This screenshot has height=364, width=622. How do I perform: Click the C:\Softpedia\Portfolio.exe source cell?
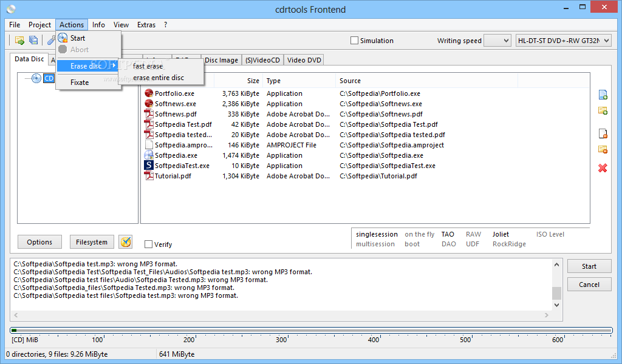(380, 93)
